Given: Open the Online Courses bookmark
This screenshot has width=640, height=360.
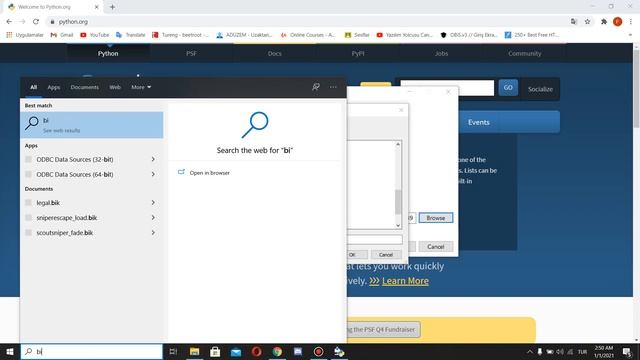Looking at the screenshot, I should point(308,35).
